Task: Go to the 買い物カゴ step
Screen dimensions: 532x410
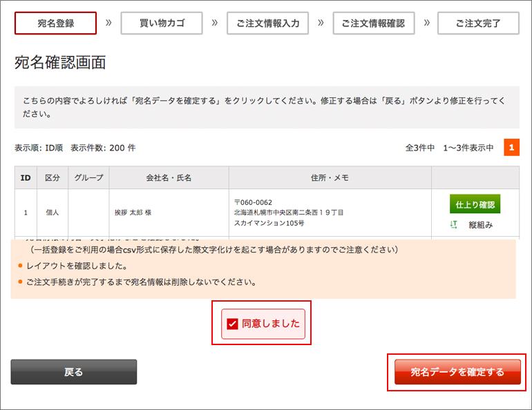Action: tap(162, 23)
